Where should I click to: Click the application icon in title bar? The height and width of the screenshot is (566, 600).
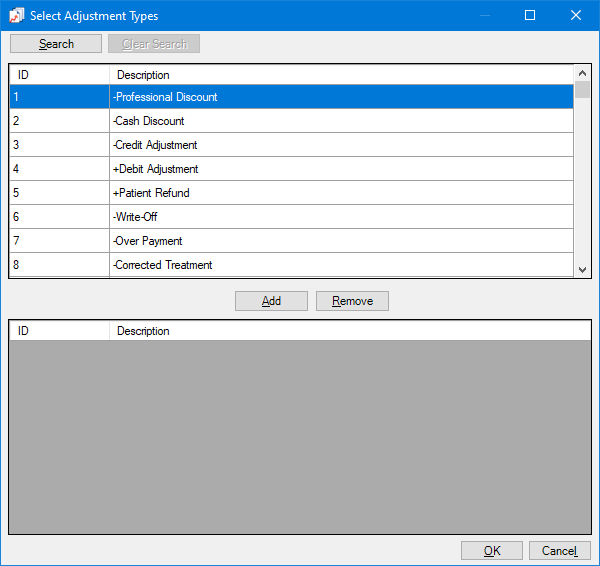point(16,16)
